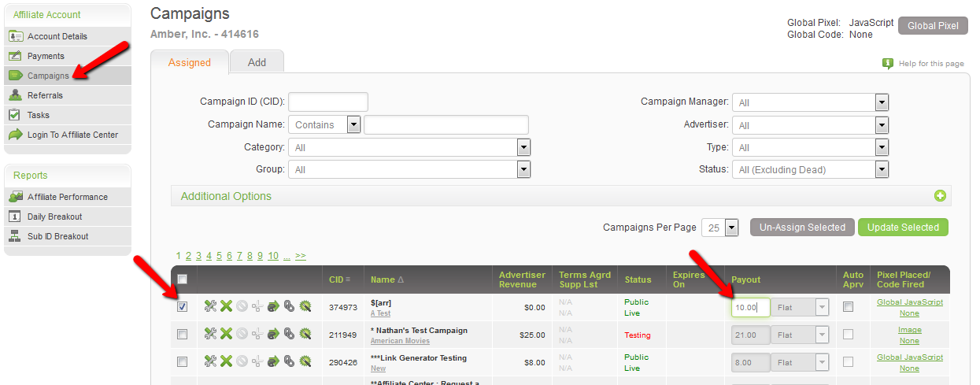Go to page 10 of campaigns

click(x=273, y=256)
